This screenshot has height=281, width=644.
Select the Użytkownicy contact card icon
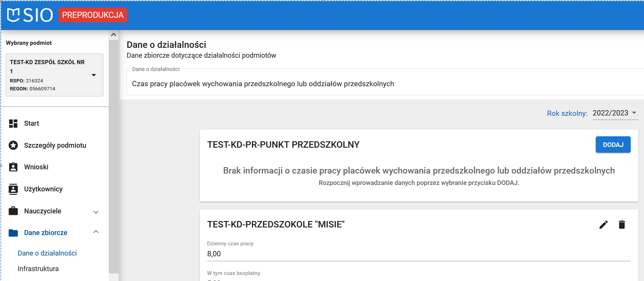13,189
